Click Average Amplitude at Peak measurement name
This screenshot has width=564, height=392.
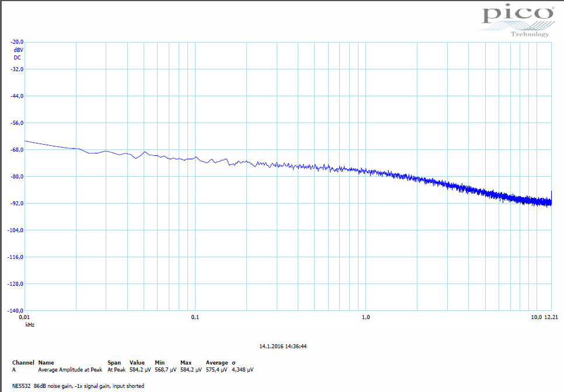point(70,369)
